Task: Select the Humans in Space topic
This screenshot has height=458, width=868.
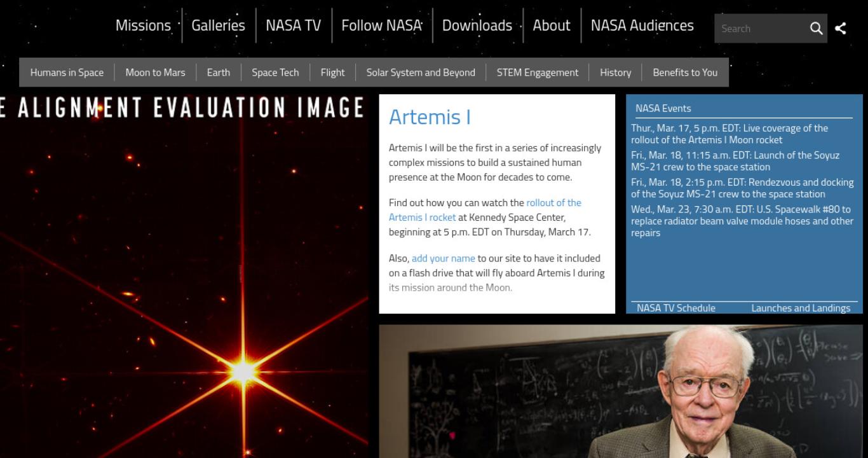Action: (x=67, y=73)
